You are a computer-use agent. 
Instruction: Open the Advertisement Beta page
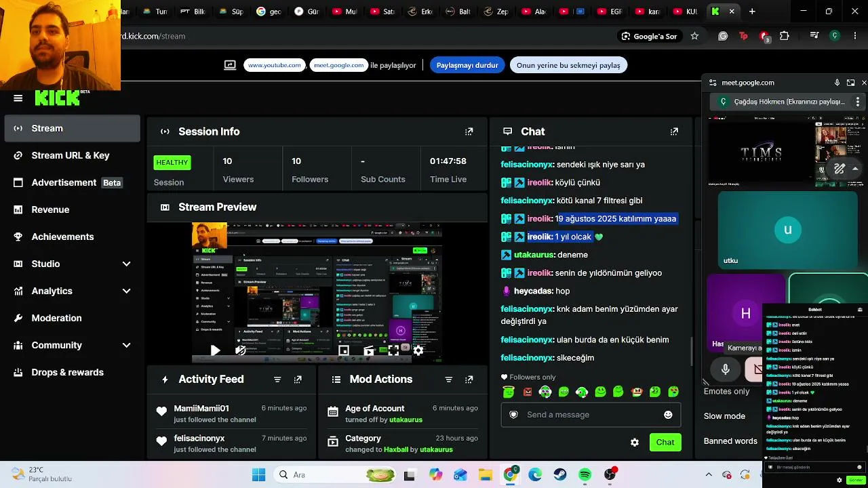(73, 182)
